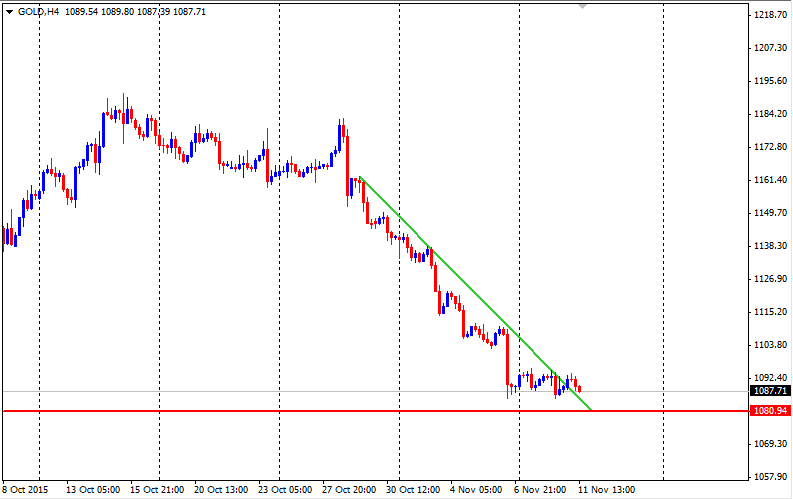
Task: Select the green descending trendline
Action: pyautogui.click(x=474, y=293)
